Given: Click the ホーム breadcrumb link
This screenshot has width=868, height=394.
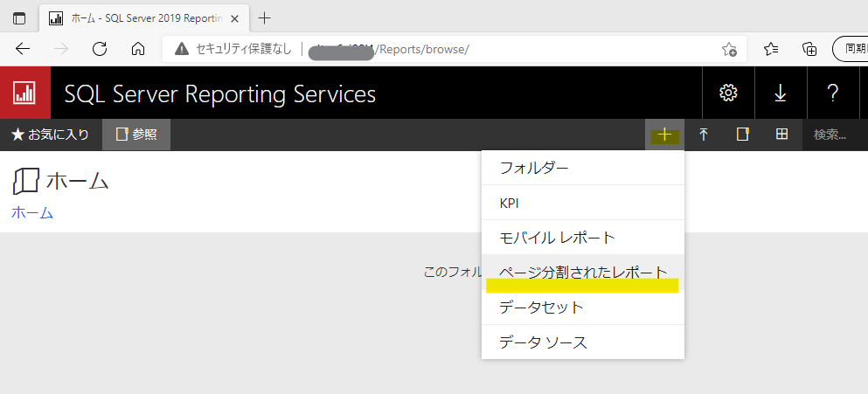Looking at the screenshot, I should pyautogui.click(x=32, y=212).
